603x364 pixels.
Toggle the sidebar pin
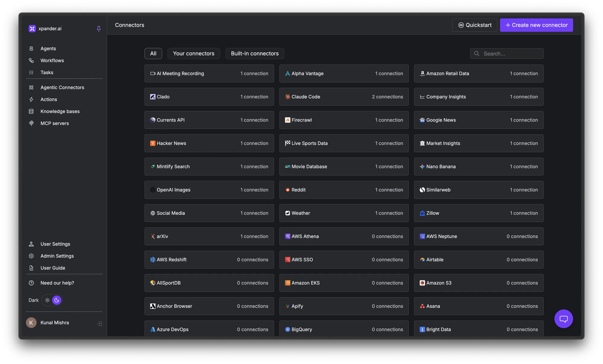99,29
